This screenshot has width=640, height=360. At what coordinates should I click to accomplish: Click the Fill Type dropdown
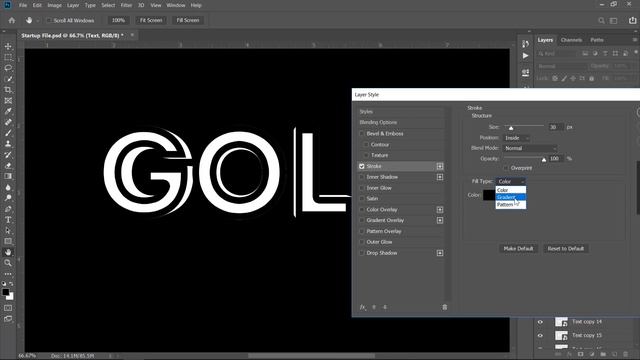click(511, 181)
